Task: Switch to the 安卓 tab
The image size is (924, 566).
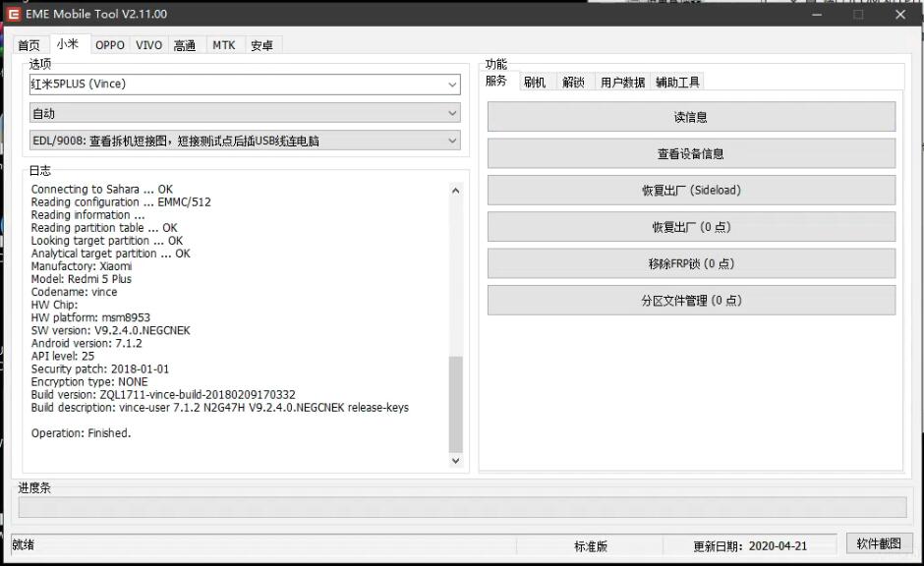Action: [x=262, y=45]
